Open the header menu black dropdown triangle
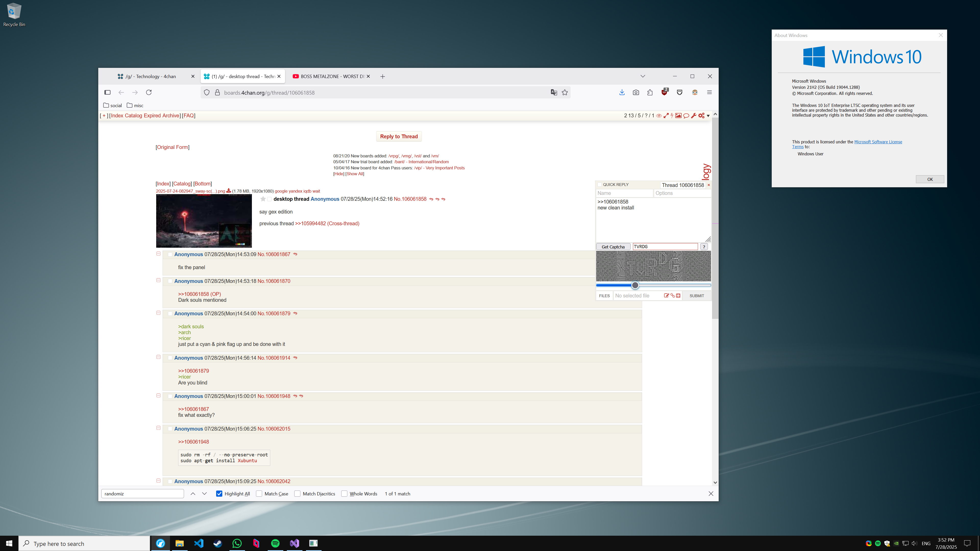 point(708,116)
